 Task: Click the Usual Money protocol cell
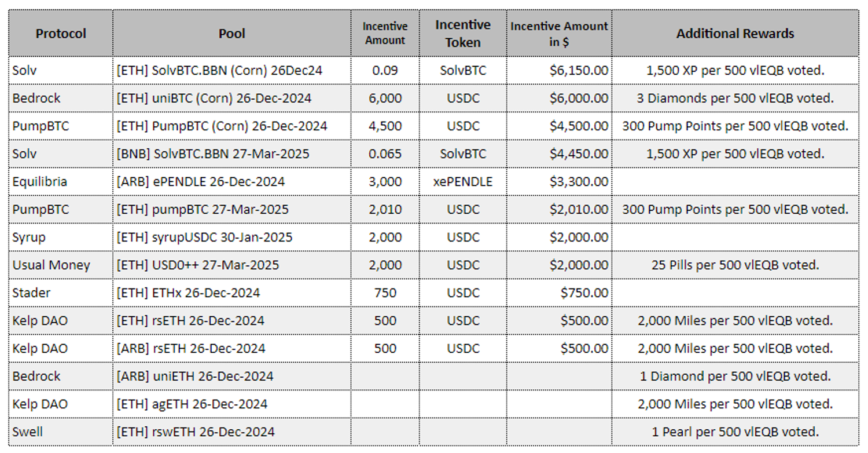pos(52,265)
